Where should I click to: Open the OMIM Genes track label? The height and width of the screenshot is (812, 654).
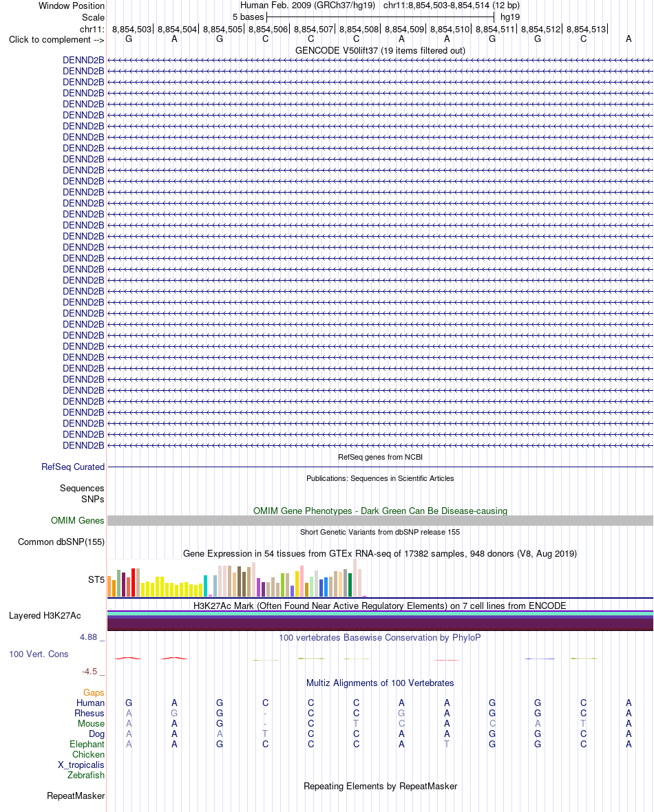click(78, 520)
